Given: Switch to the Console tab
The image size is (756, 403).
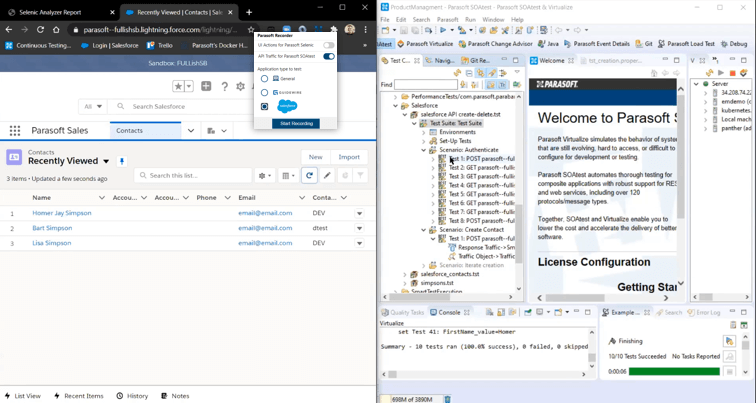Looking at the screenshot, I should [449, 312].
